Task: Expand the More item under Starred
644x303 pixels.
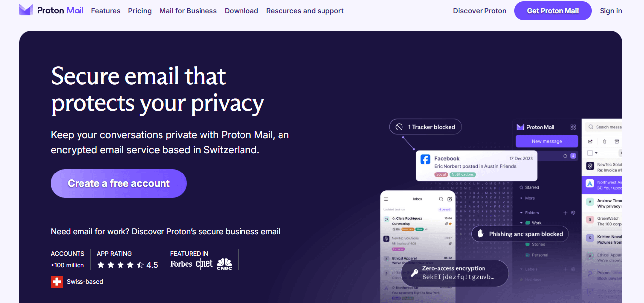Action: (521, 198)
